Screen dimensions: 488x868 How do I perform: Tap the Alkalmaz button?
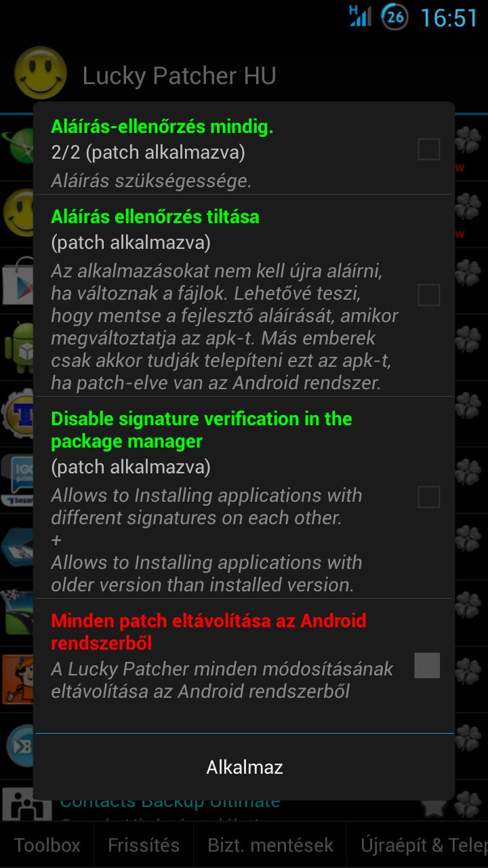[245, 767]
